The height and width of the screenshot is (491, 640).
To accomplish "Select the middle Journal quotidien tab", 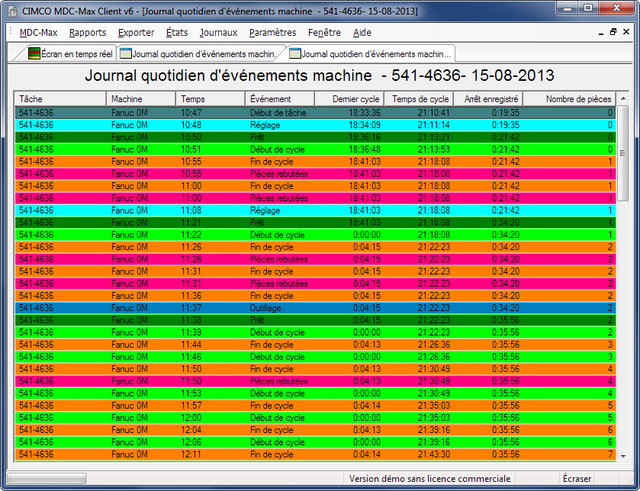I will coord(199,54).
